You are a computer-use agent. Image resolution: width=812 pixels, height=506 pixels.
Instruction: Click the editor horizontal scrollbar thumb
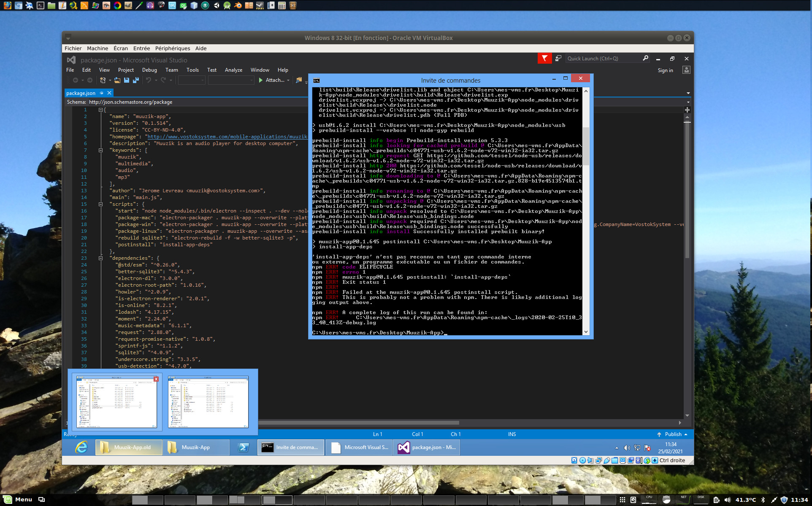tap(359, 423)
